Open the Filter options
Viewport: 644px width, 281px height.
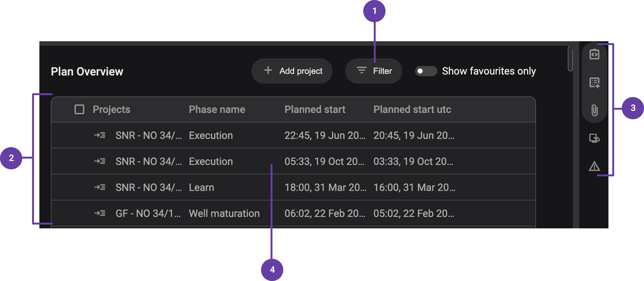coord(373,71)
